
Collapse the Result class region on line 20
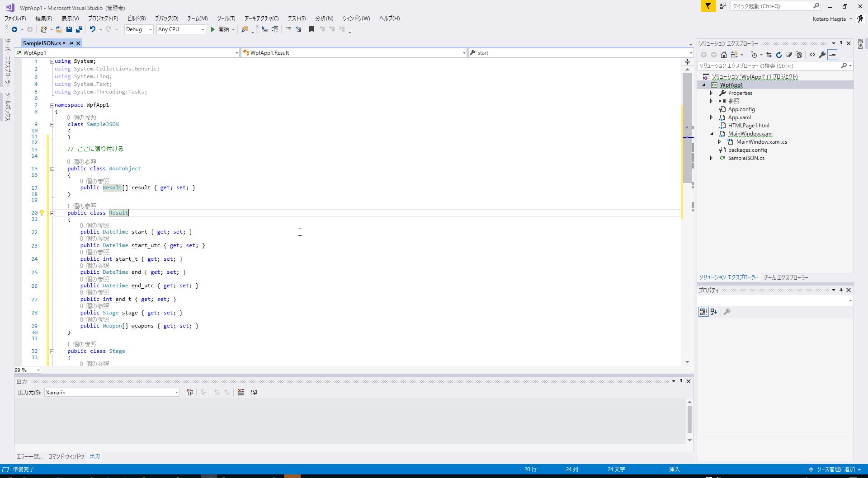click(x=53, y=213)
